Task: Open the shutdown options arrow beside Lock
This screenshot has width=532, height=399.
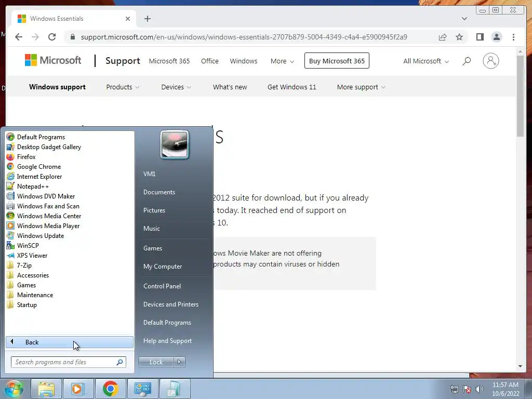Action: (x=179, y=362)
